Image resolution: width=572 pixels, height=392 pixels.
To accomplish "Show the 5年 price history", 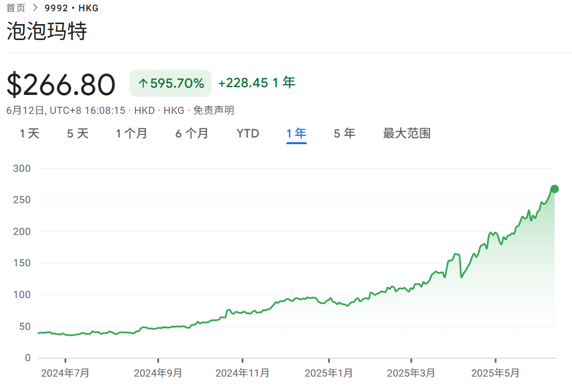I will pyautogui.click(x=344, y=134).
